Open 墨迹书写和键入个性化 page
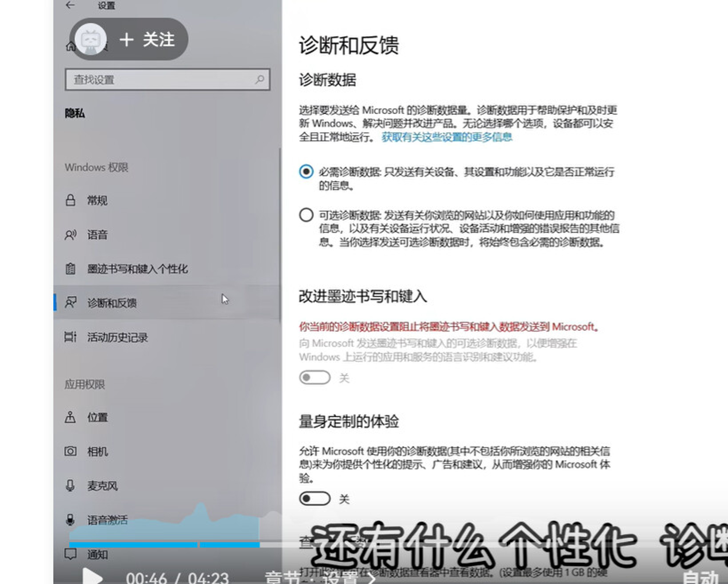Viewport: 728px width, 584px height. click(167, 269)
